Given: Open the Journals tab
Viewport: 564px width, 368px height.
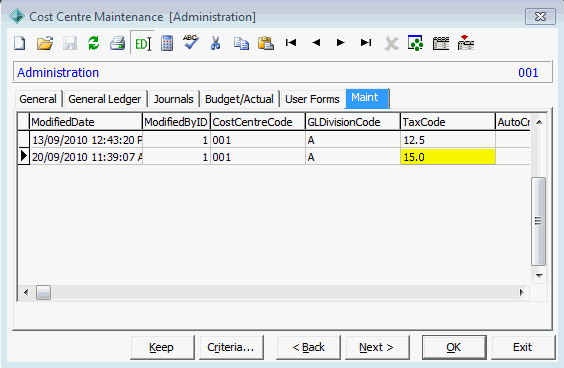Looking at the screenshot, I should pos(173,99).
